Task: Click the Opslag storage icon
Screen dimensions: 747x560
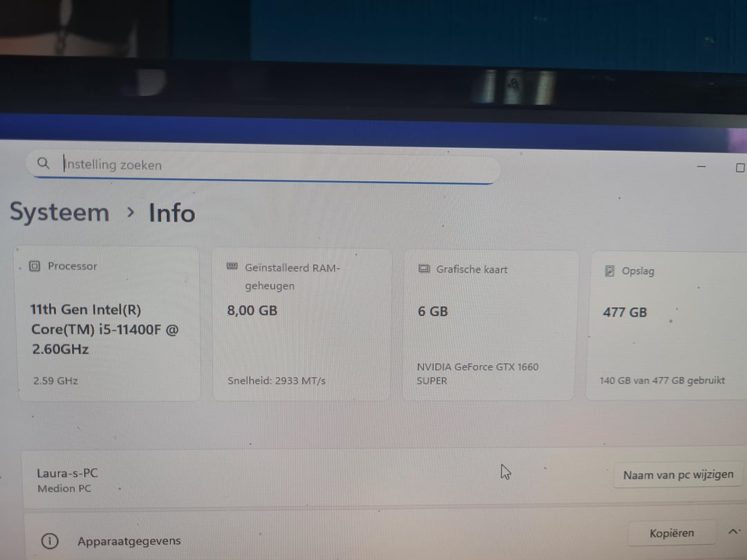Action: point(609,271)
